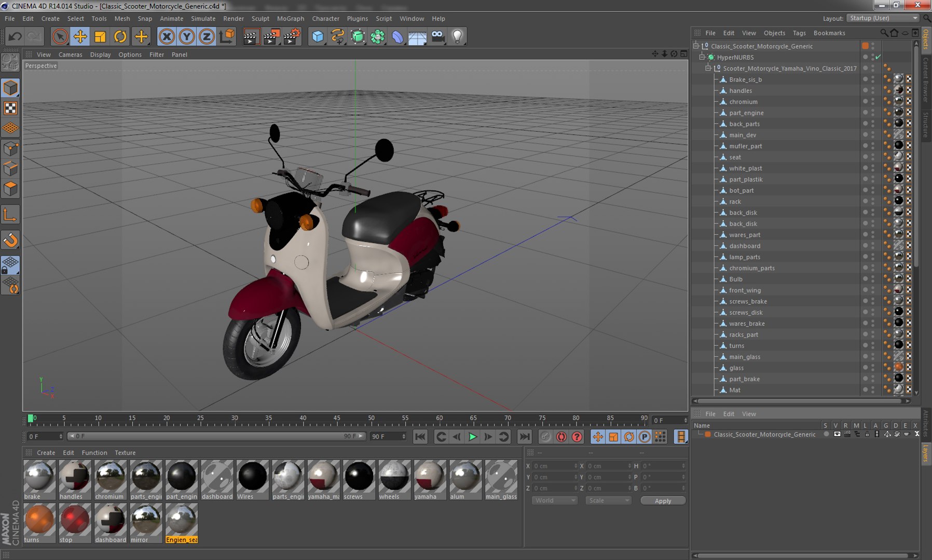The image size is (932, 560).
Task: Open the Edit Render Settings icon
Action: pos(292,36)
